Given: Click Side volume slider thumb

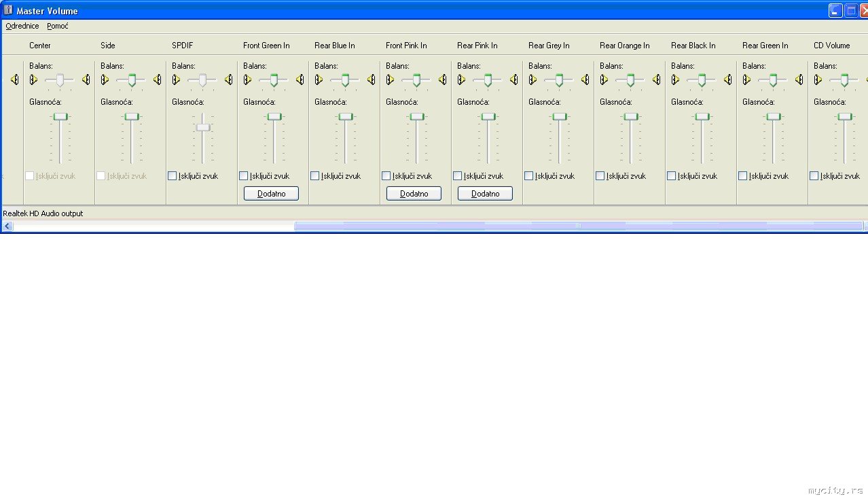Looking at the screenshot, I should click(x=132, y=116).
